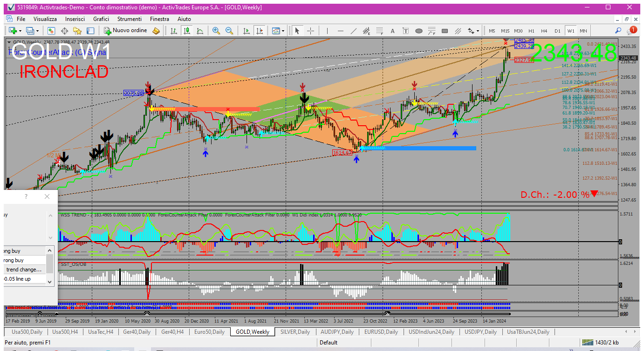Select the trend change... list row
The height and width of the screenshot is (351, 644).
[x=24, y=270]
